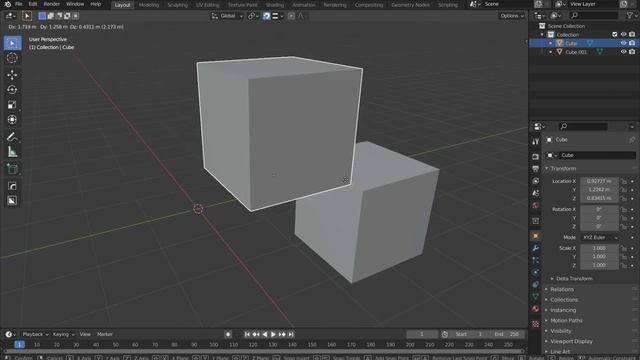Open the Object Constraints tab
640x360 pixels.
coord(536,284)
